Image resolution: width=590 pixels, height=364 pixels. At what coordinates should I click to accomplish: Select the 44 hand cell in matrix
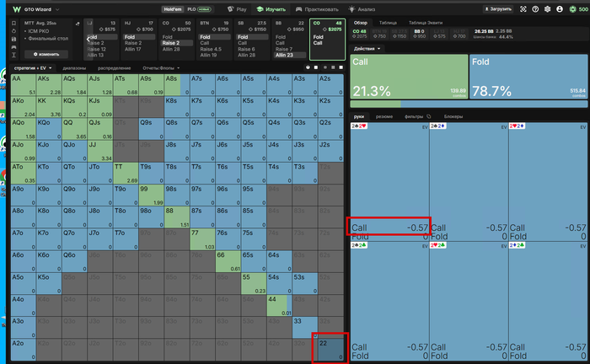click(279, 305)
